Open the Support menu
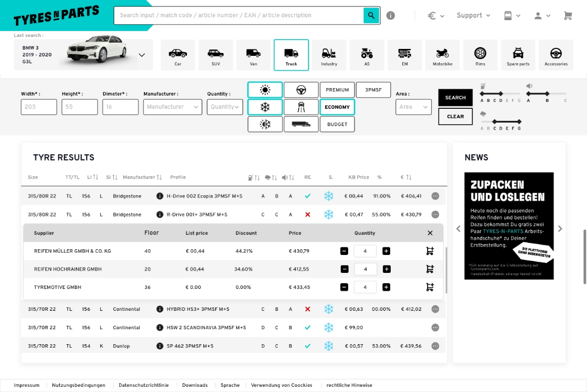Image resolution: width=587 pixels, height=392 pixels. tap(473, 16)
